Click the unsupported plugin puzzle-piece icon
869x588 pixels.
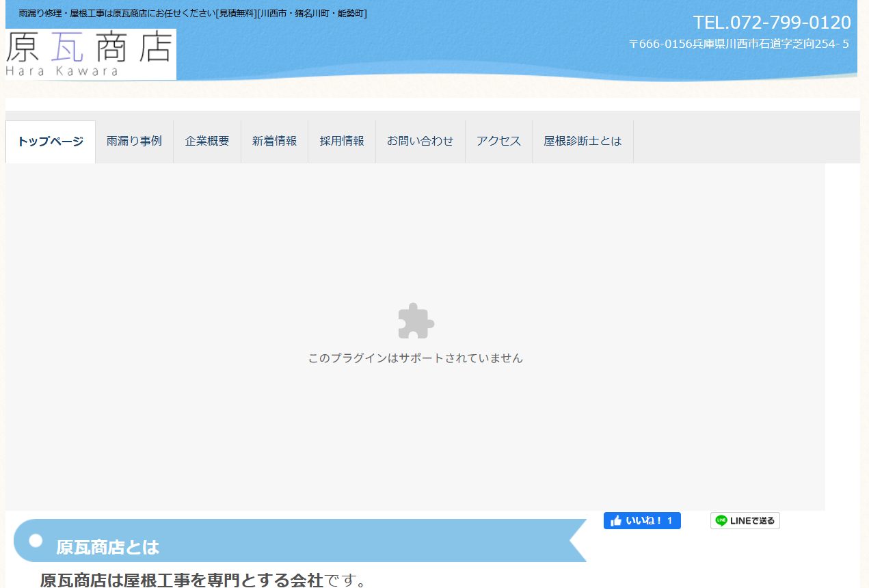click(x=414, y=319)
